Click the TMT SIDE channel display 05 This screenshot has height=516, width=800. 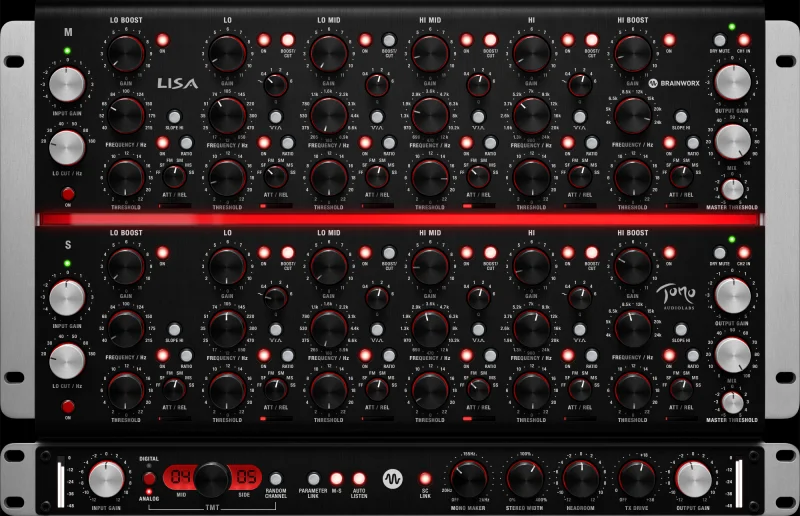(x=245, y=478)
